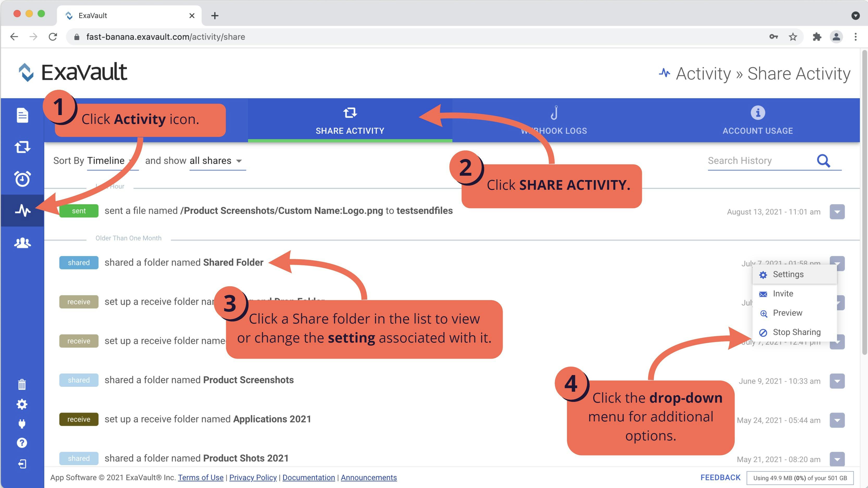Close the ExaVault browser tab

pos(192,16)
